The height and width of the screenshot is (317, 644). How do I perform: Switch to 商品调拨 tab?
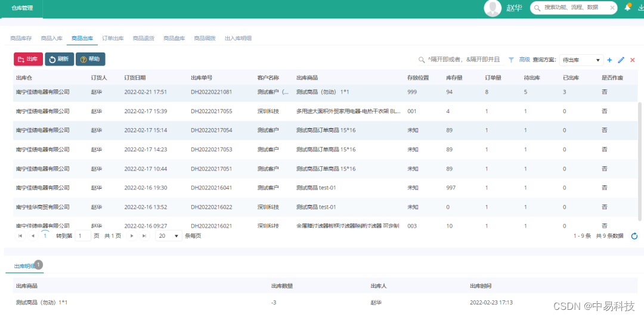pos(205,38)
